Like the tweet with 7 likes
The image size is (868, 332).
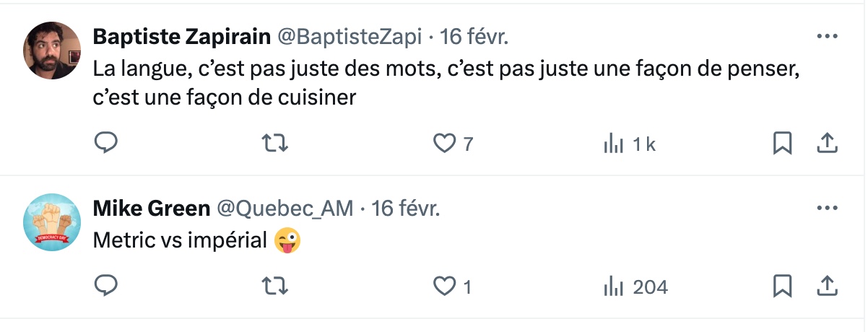coord(443,144)
